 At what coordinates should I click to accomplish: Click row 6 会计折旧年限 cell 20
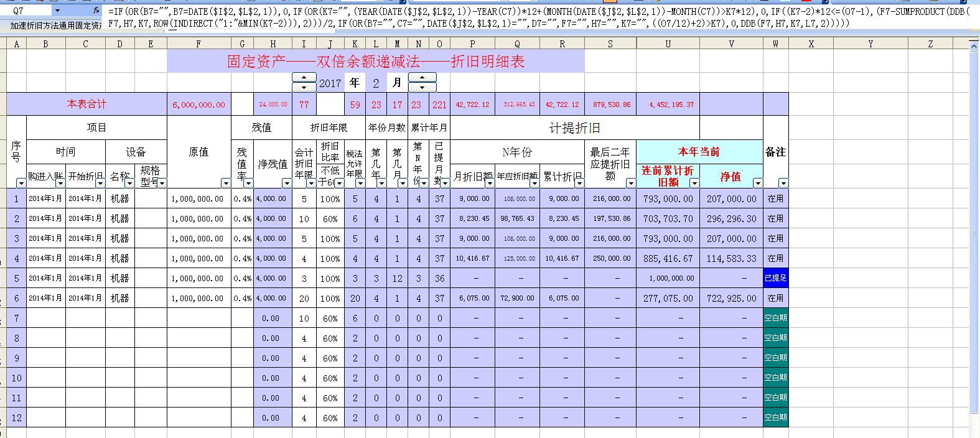304,298
